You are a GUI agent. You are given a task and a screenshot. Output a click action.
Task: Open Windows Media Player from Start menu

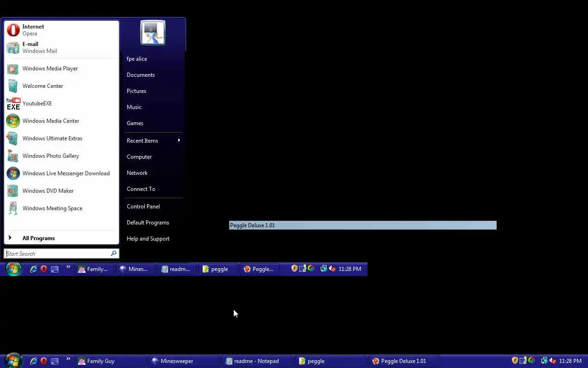pyautogui.click(x=62, y=69)
